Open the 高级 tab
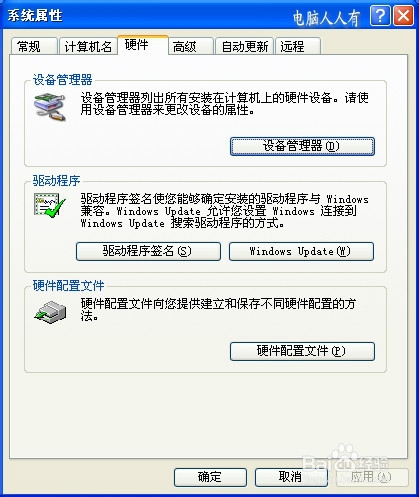Image resolution: width=419 pixels, height=497 pixels. click(x=190, y=46)
